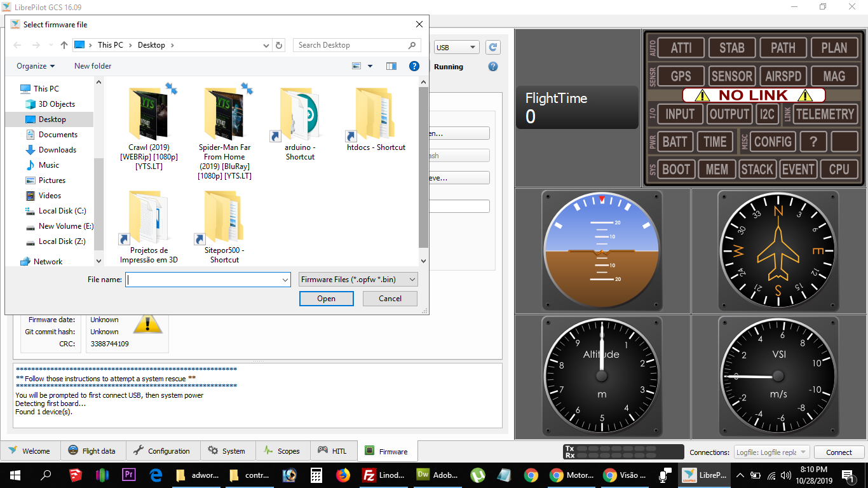
Task: Click the STAB autopilot indicator
Action: [731, 47]
